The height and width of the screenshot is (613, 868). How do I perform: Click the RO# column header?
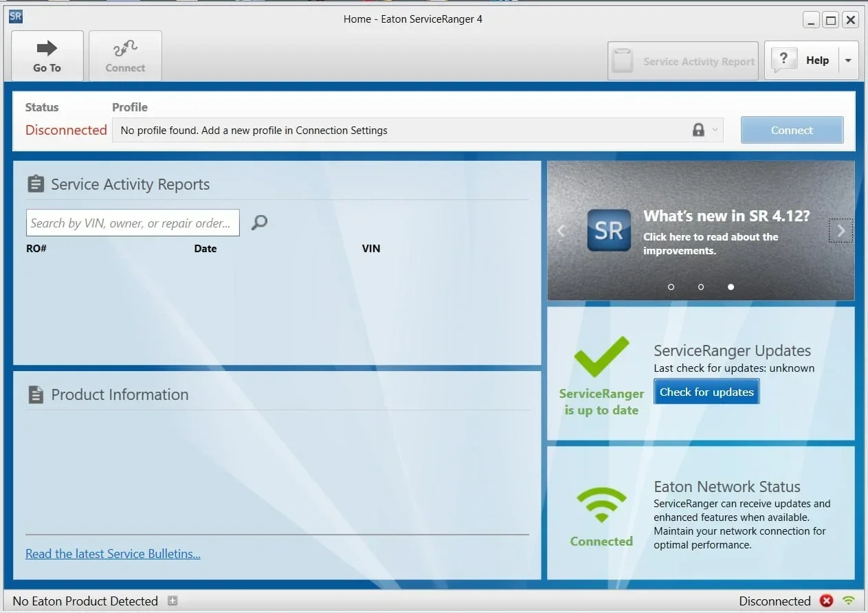pos(36,248)
